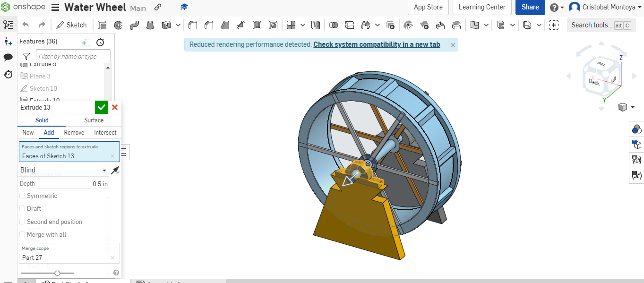Open the Learning Center
The image size is (644, 283).
tap(482, 7)
